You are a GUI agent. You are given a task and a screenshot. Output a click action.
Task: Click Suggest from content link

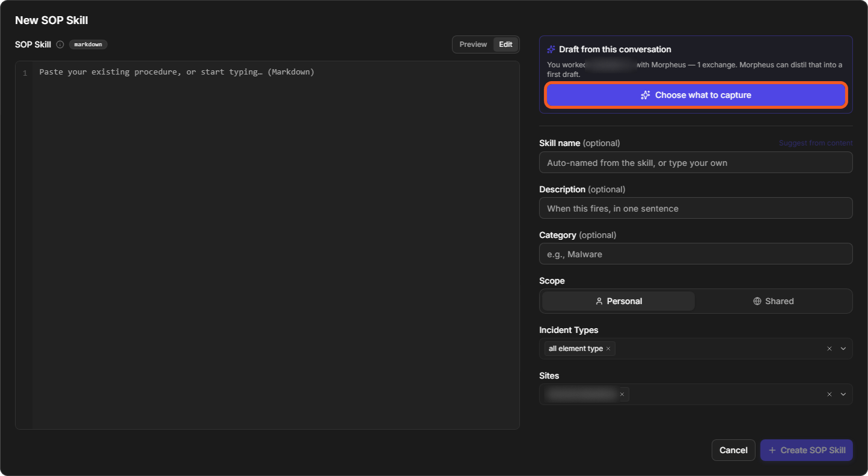coord(816,143)
